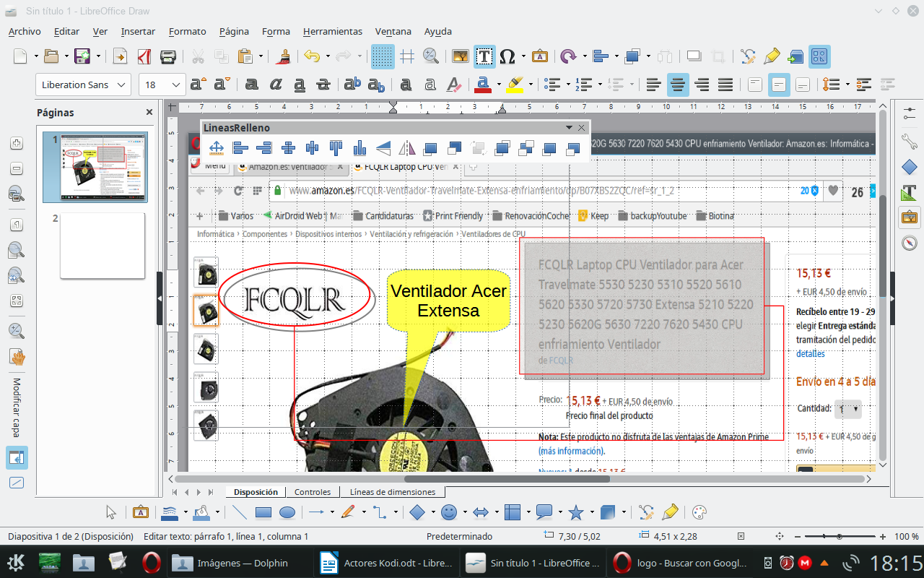Open the Gallery panel in sidebar
This screenshot has width=924, height=578.
pyautogui.click(x=910, y=217)
